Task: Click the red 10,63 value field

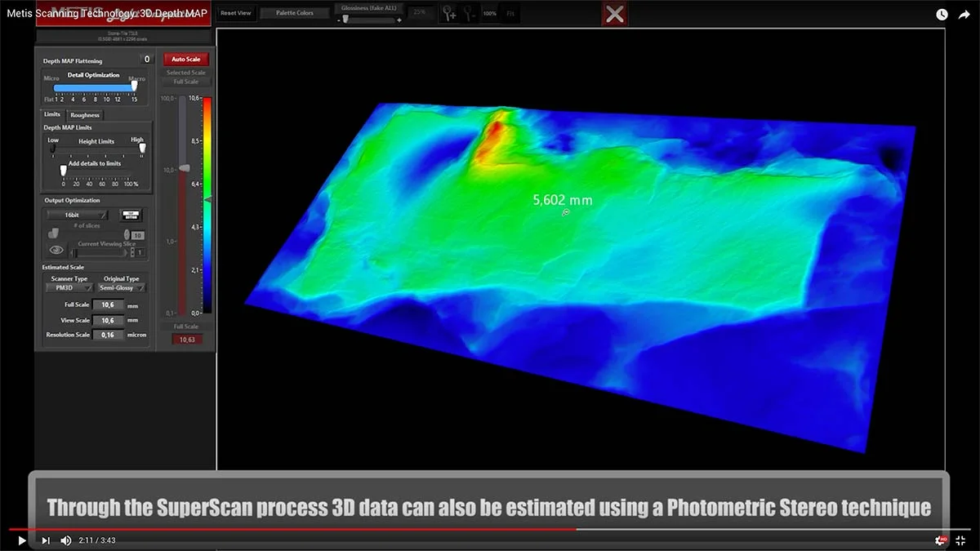Action: (x=187, y=339)
